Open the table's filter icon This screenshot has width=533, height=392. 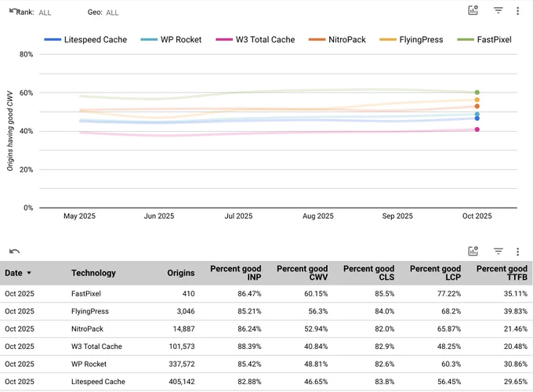pyautogui.click(x=499, y=251)
